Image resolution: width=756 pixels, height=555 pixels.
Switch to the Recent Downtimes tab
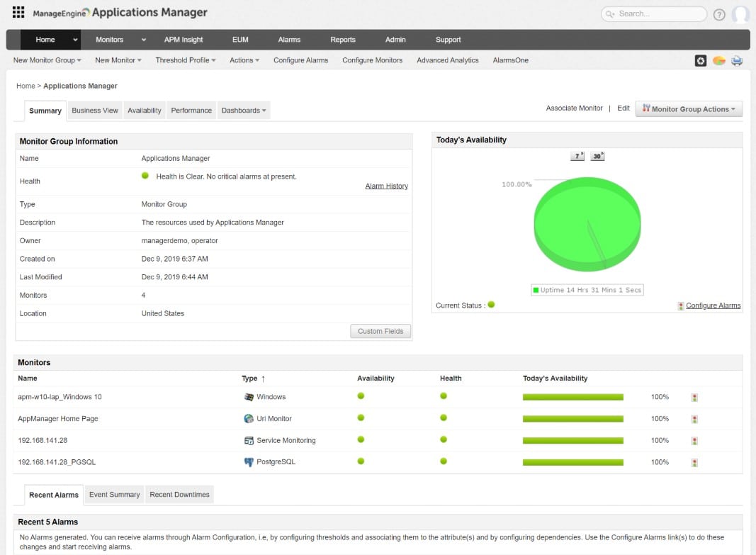tap(179, 495)
